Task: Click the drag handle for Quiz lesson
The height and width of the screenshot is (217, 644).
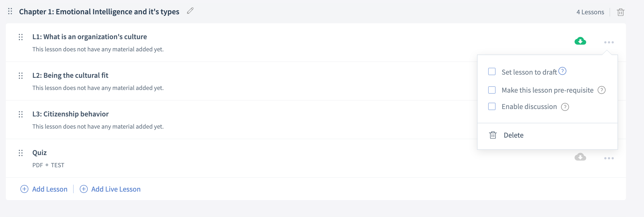Action: pos(21,153)
